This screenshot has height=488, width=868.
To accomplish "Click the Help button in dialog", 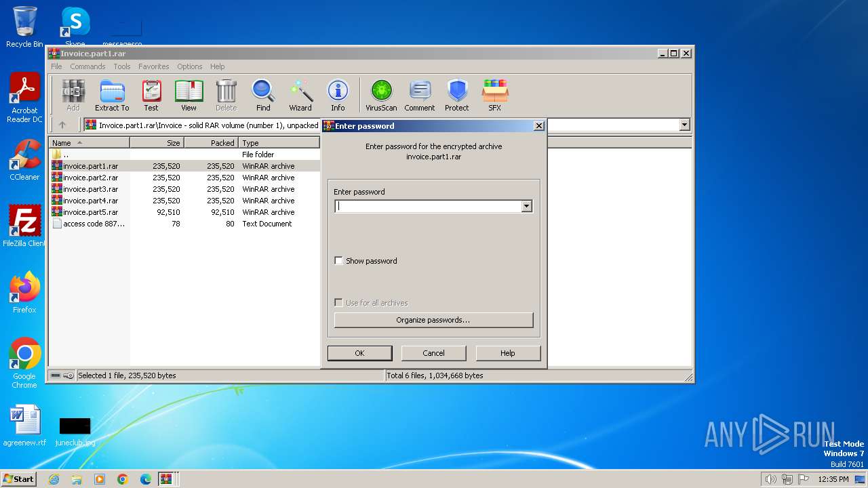I will pos(508,353).
